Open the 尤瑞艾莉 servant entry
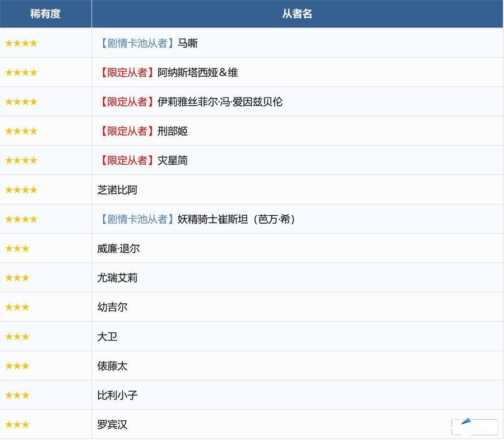Screen dimensions: 504x441 click(117, 278)
